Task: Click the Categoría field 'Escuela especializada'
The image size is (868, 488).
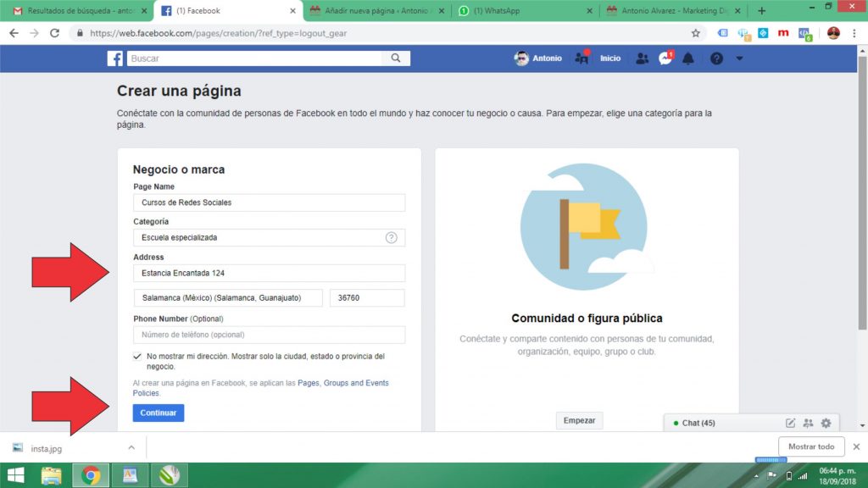Action: point(269,237)
